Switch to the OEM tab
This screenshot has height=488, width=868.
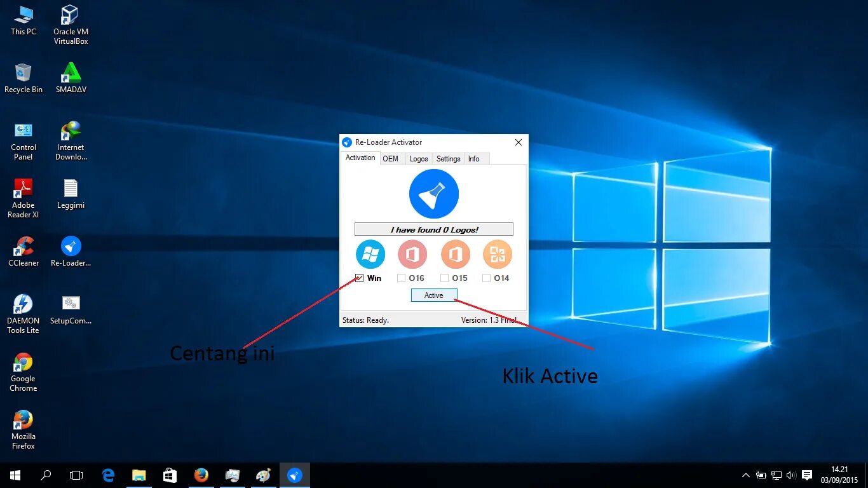pos(391,159)
